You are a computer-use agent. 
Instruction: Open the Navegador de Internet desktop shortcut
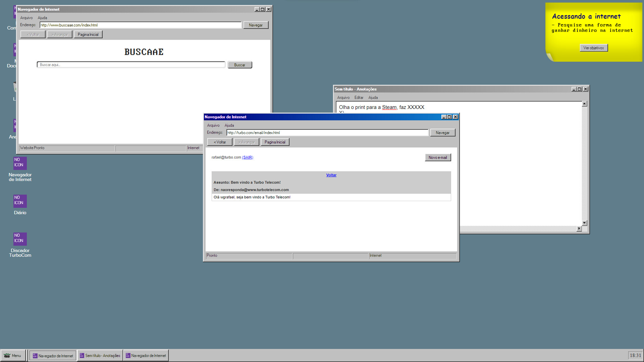pos(19,163)
